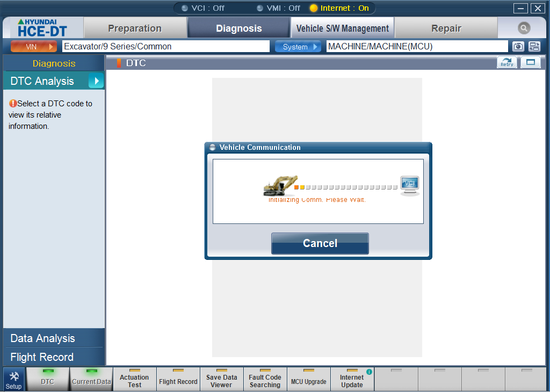This screenshot has width=550, height=392.
Task: Minimize the HCE-DT window
Action: [520, 8]
